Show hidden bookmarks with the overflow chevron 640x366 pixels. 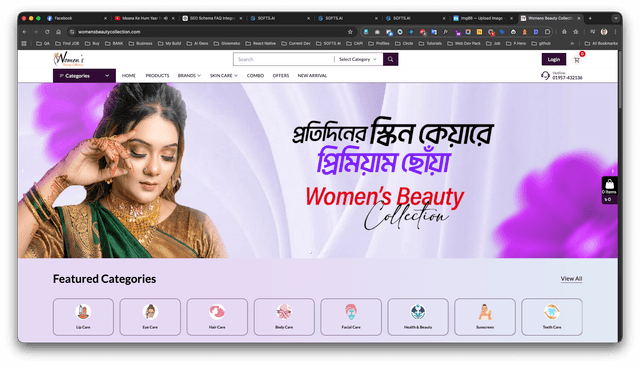[x=572, y=43]
